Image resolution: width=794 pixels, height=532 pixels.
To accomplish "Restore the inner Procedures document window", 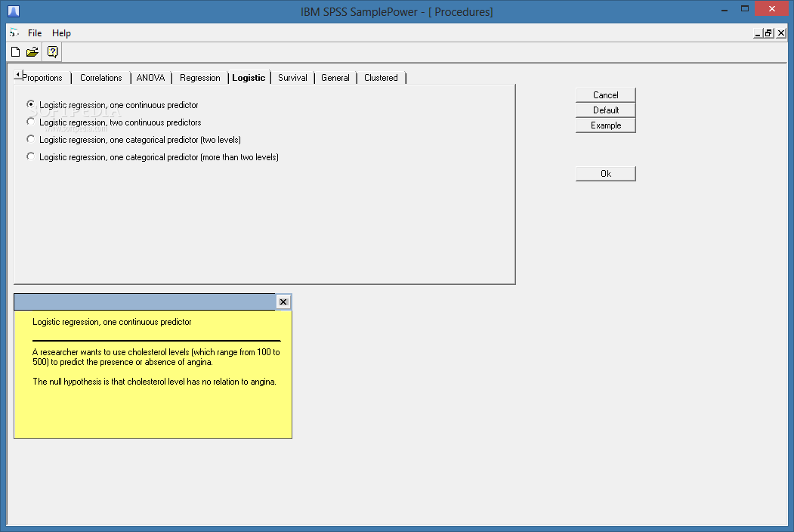I will click(768, 33).
